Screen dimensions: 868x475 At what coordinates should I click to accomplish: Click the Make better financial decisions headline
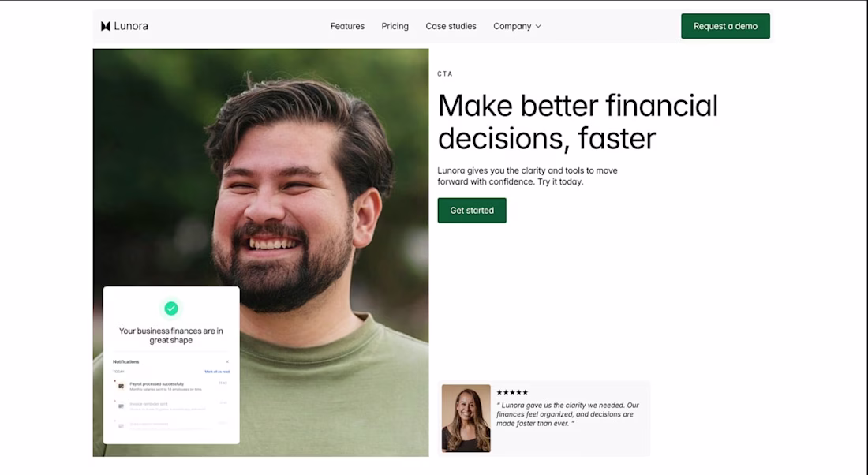point(578,122)
